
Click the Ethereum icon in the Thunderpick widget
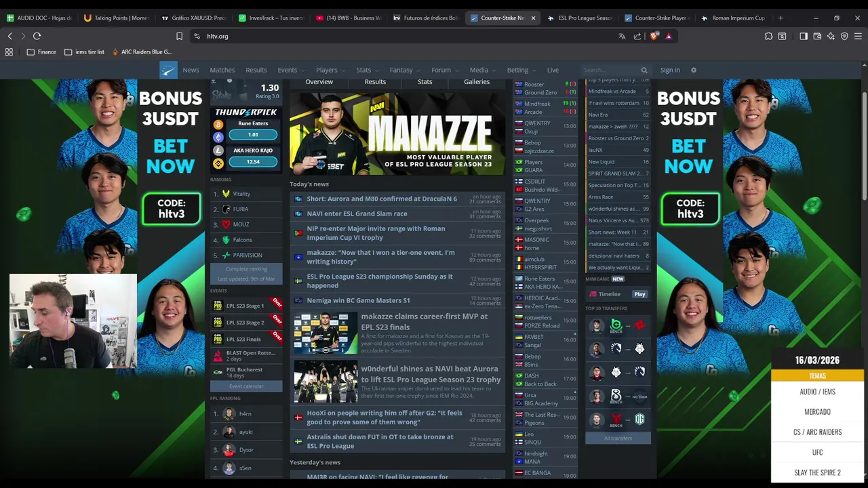point(218,138)
